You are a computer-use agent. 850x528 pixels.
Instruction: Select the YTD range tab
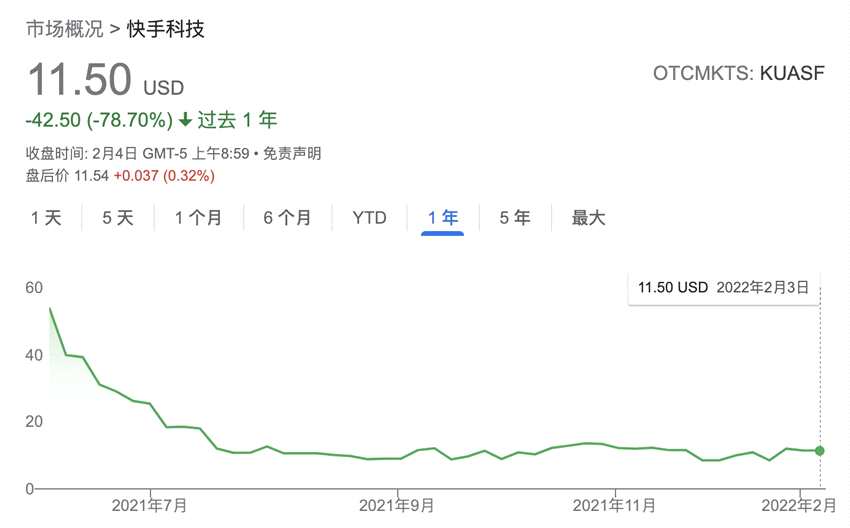click(x=370, y=218)
